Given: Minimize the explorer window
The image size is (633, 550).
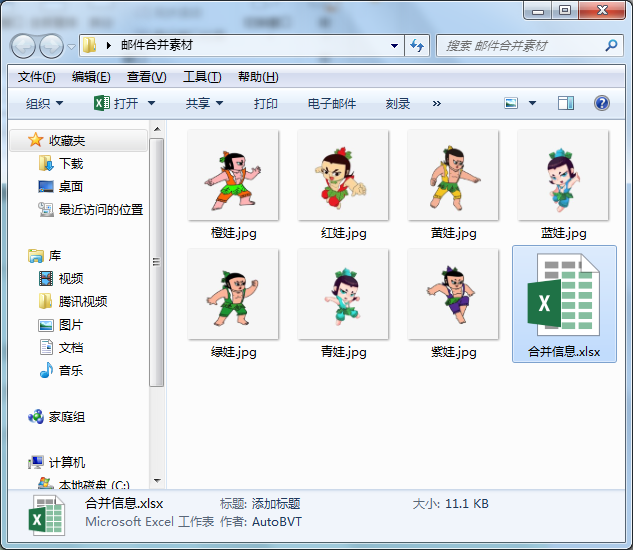Looking at the screenshot, I should tap(538, 11).
